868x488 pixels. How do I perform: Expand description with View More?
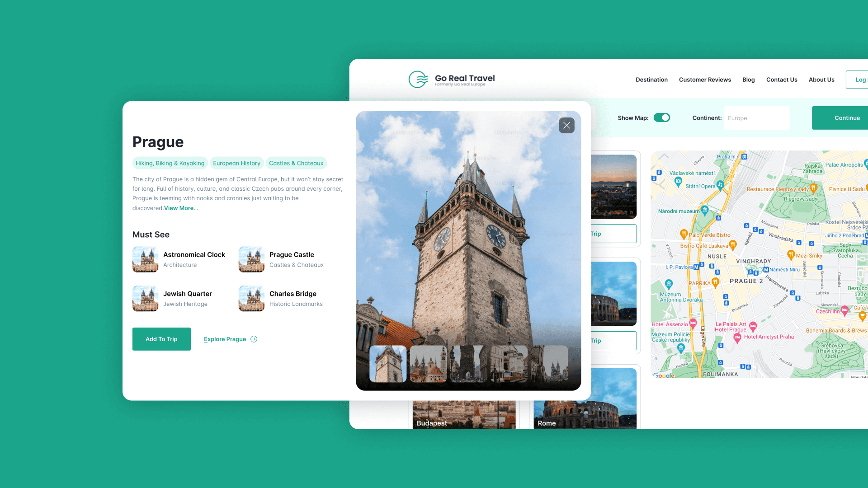click(x=179, y=208)
